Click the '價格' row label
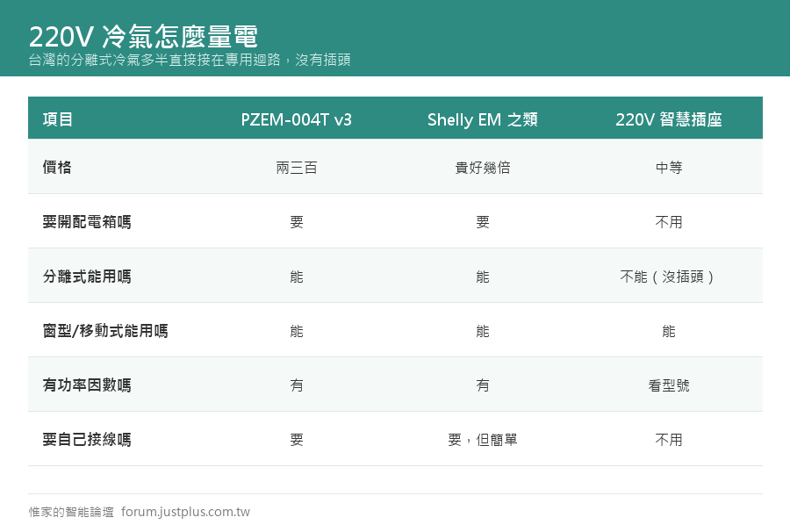The width and height of the screenshot is (790, 532). [x=57, y=167]
